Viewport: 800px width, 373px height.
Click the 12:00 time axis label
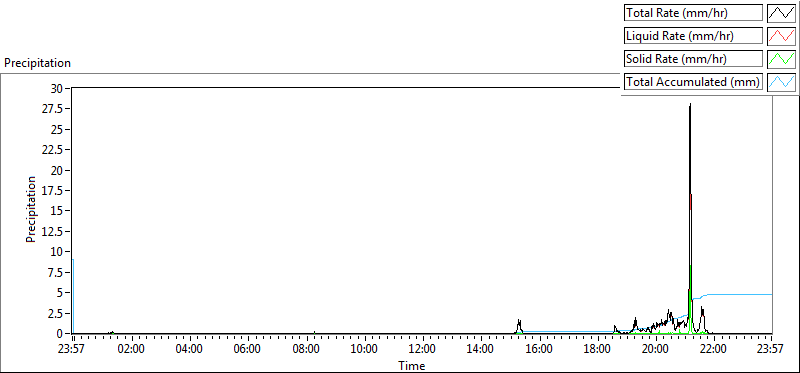423,350
